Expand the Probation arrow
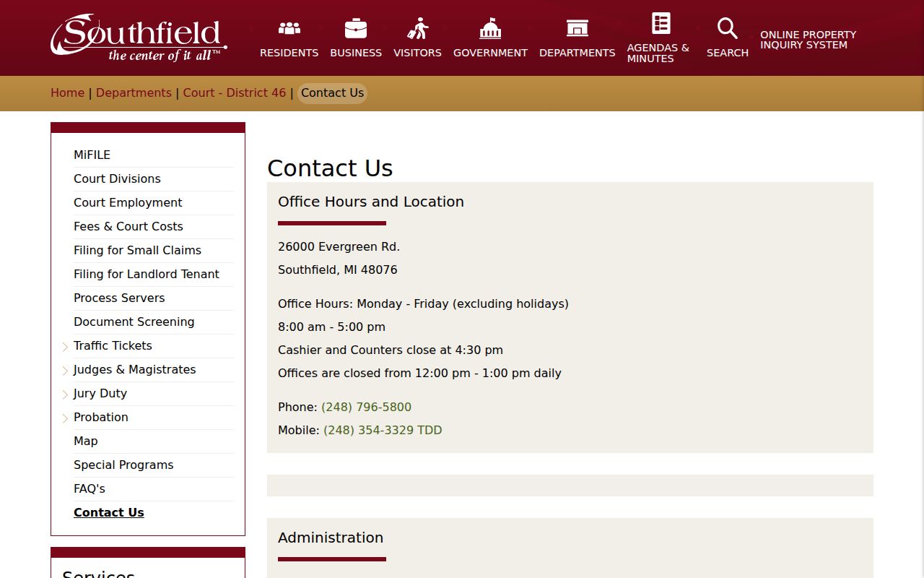Screen dimensions: 924x578 click(x=65, y=418)
